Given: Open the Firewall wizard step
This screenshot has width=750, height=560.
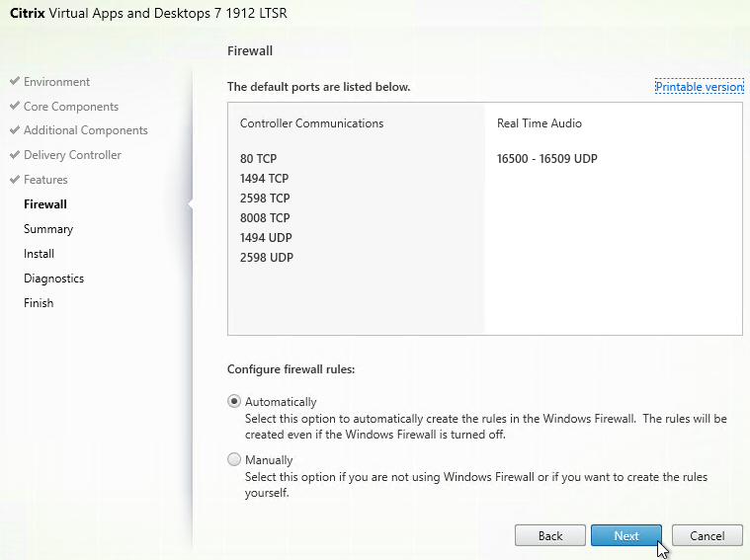Looking at the screenshot, I should [45, 204].
